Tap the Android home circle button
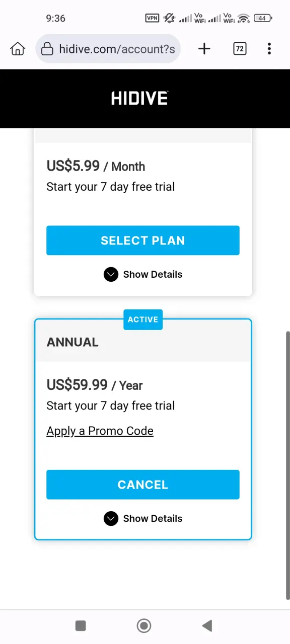Viewport: 290px width, 644px height. point(144,625)
